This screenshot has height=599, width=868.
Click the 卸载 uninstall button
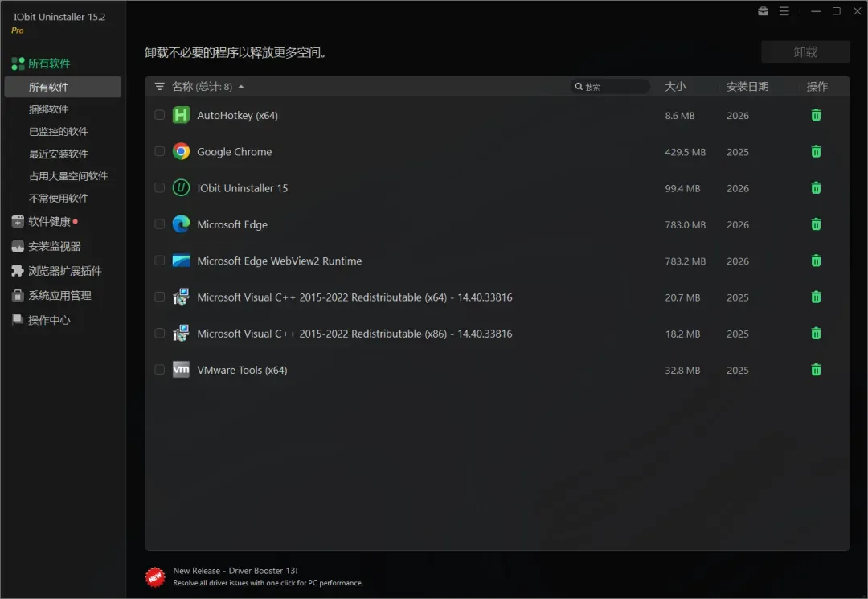click(805, 51)
